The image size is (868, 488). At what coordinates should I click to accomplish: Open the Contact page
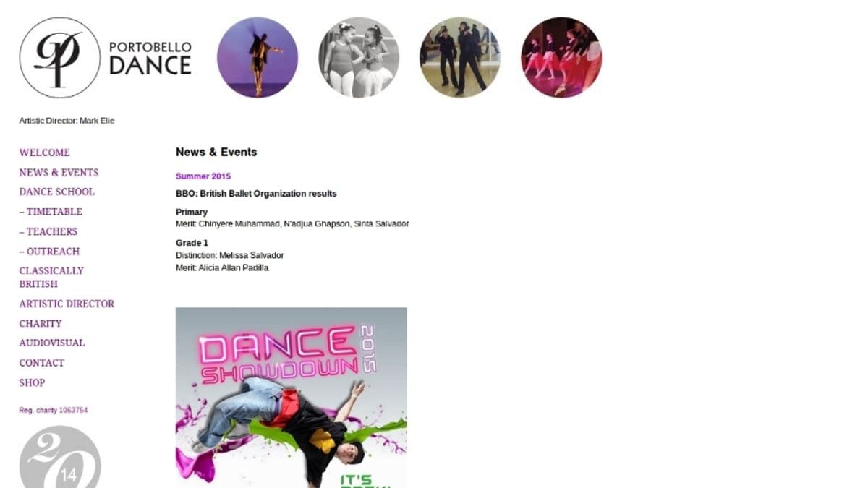pos(42,363)
